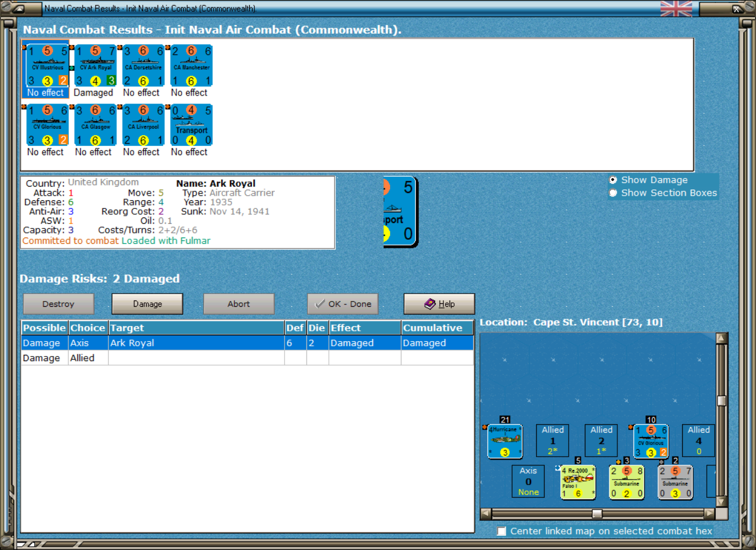Image resolution: width=756 pixels, height=550 pixels.
Task: Select the grey Submarine counter on the map
Action: pyautogui.click(x=675, y=482)
